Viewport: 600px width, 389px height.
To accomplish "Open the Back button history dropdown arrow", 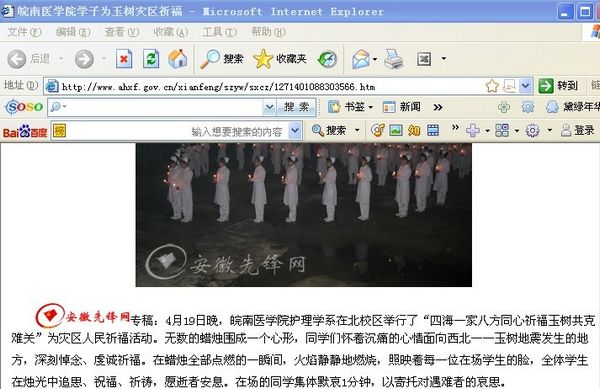I will pyautogui.click(x=61, y=59).
